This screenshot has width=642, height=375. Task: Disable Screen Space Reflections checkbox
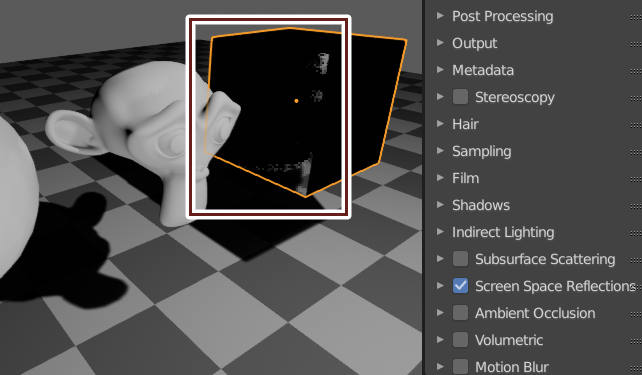[460, 286]
